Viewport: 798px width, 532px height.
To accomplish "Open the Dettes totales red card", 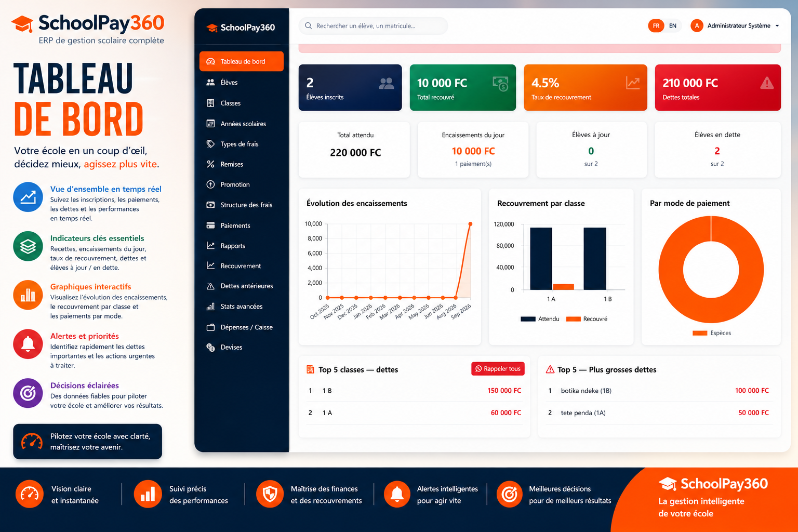I will [x=717, y=87].
